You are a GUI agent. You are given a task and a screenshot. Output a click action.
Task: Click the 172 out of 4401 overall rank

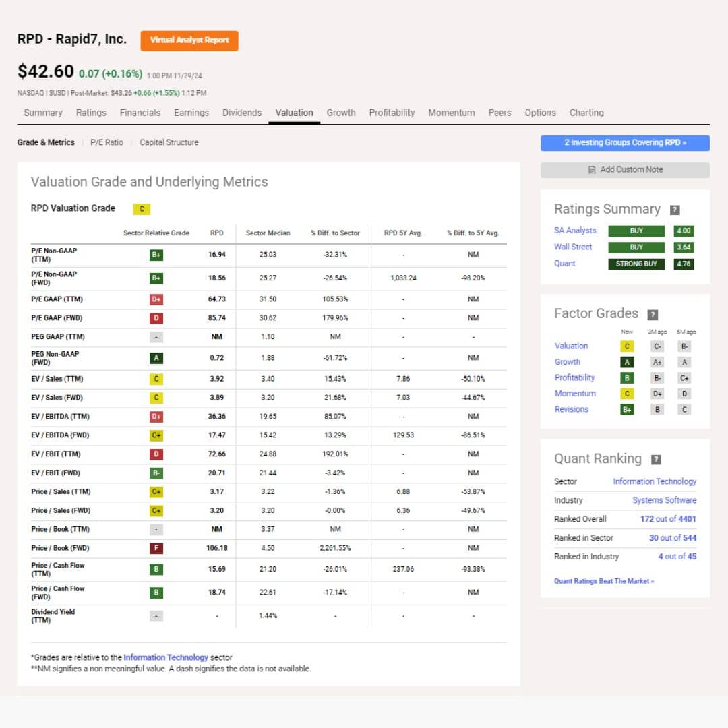(x=668, y=519)
